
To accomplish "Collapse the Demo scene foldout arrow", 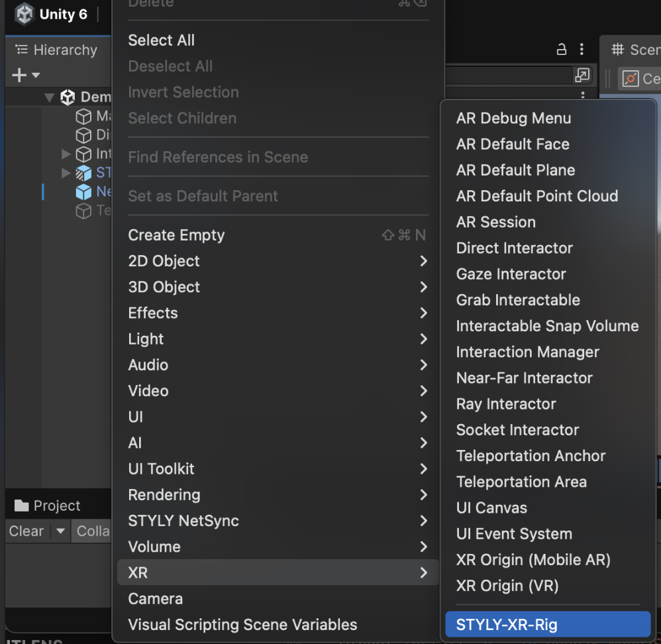I will tap(50, 97).
